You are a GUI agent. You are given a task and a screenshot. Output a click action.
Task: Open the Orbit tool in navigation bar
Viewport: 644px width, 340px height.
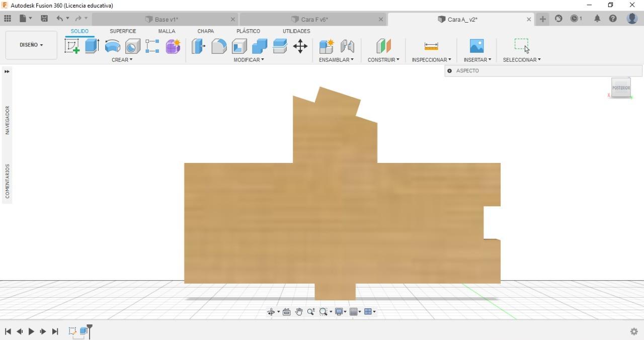coord(271,312)
